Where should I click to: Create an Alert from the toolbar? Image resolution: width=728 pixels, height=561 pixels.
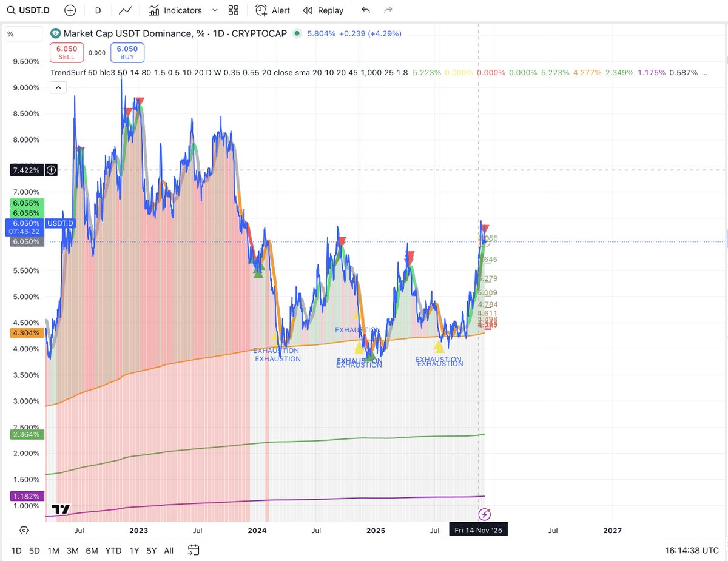[272, 10]
